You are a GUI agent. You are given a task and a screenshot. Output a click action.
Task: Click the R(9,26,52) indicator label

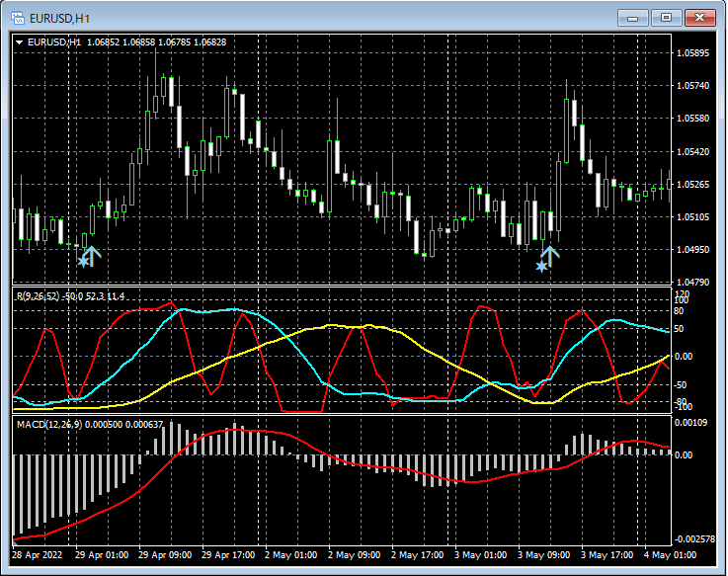[x=40, y=296]
